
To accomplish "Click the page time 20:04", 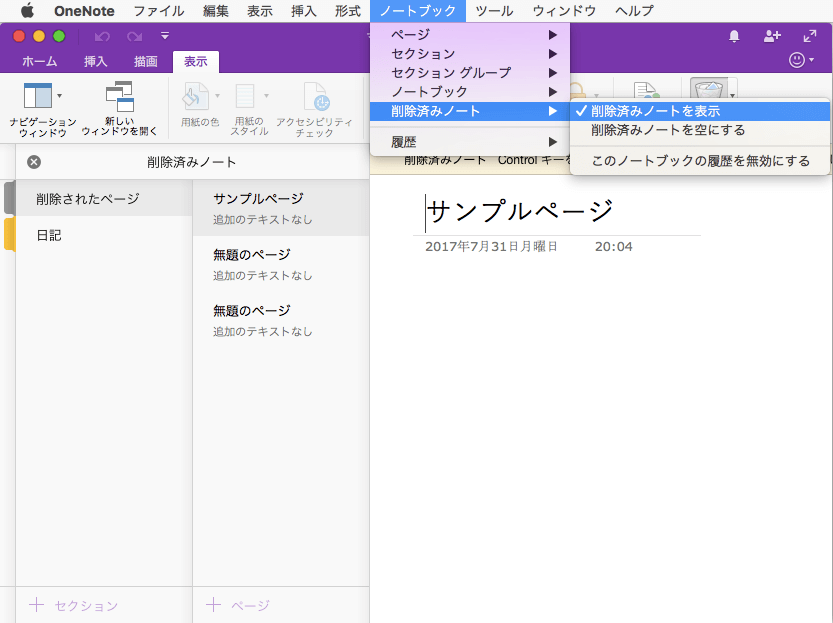I will click(614, 246).
